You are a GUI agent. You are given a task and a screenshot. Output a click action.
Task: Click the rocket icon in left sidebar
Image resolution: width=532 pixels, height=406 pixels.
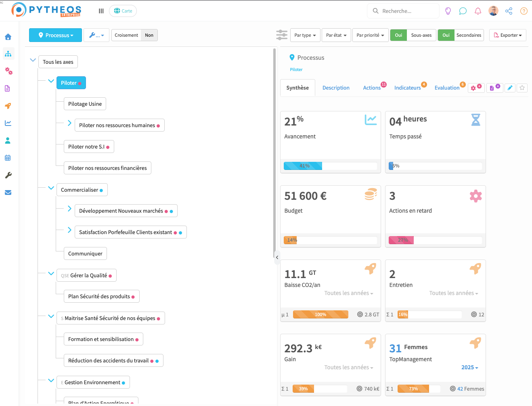(x=8, y=106)
